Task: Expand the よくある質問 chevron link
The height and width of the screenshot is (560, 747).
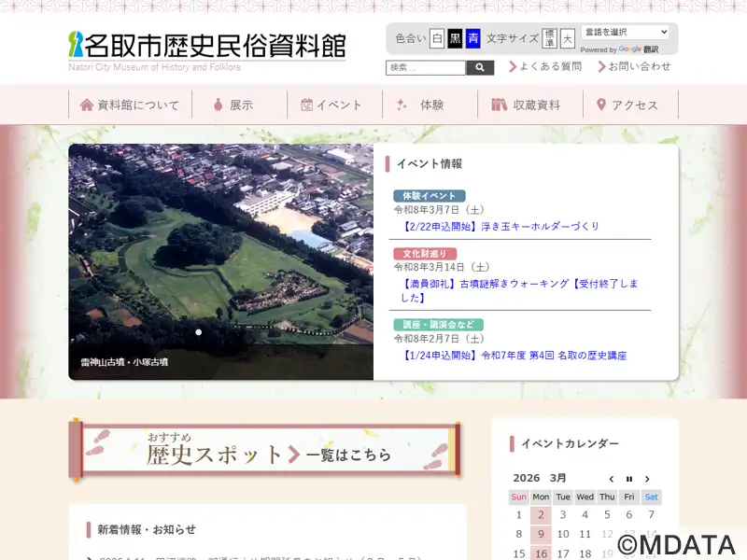Action: (x=545, y=66)
